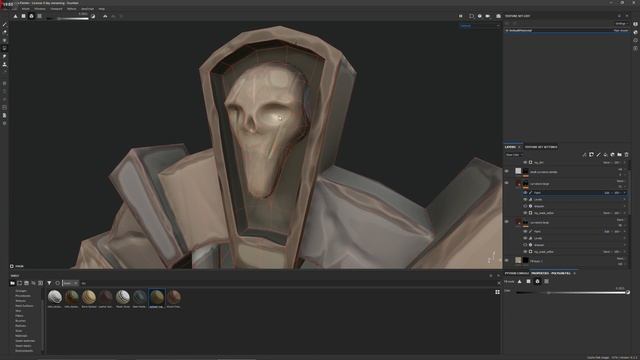Click grayscale color slider in top toolbar
640x360 pixels.
67,18
